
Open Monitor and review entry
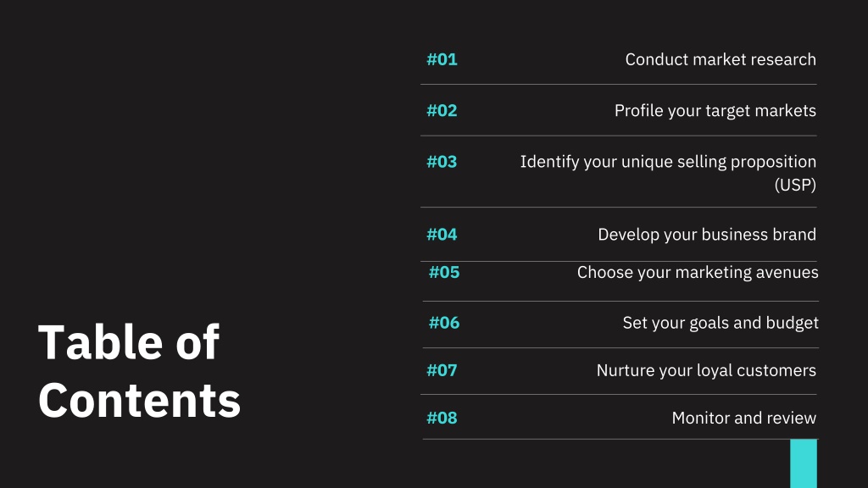point(743,418)
